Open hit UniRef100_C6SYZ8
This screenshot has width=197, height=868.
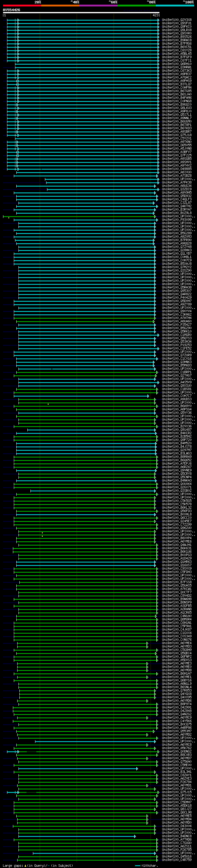177,50
